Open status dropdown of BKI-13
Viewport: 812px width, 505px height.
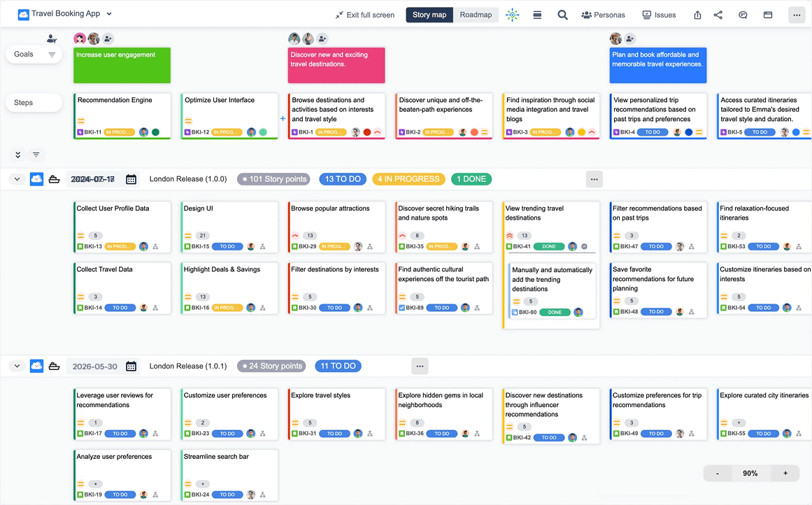tap(120, 246)
